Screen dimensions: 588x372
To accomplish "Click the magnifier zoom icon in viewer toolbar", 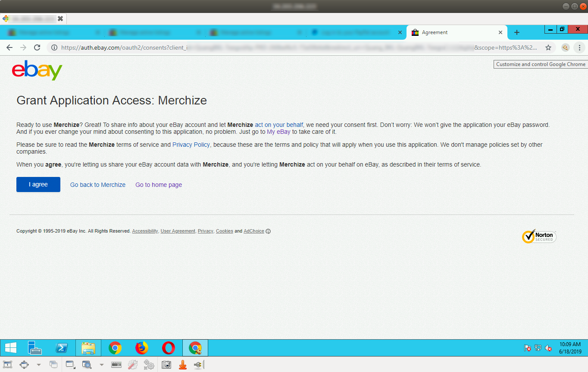I will [87, 365].
